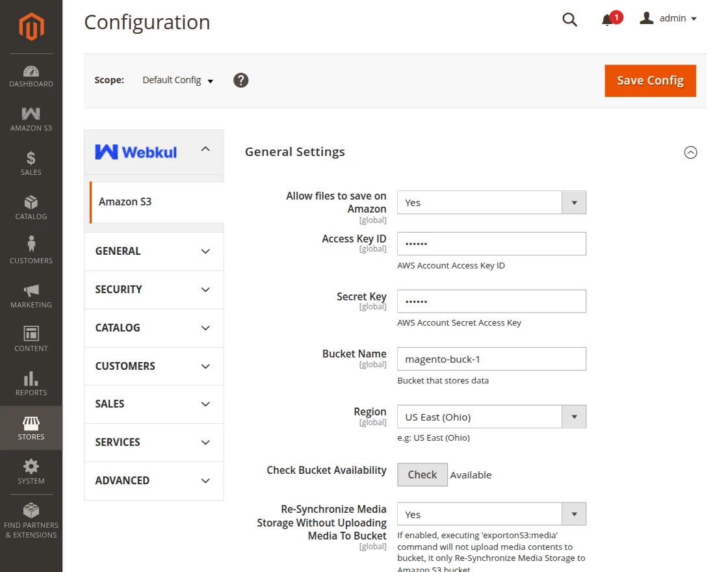Open the Re-Synchronize Media Storage dropdown
This screenshot has height=572, width=728.
(491, 514)
